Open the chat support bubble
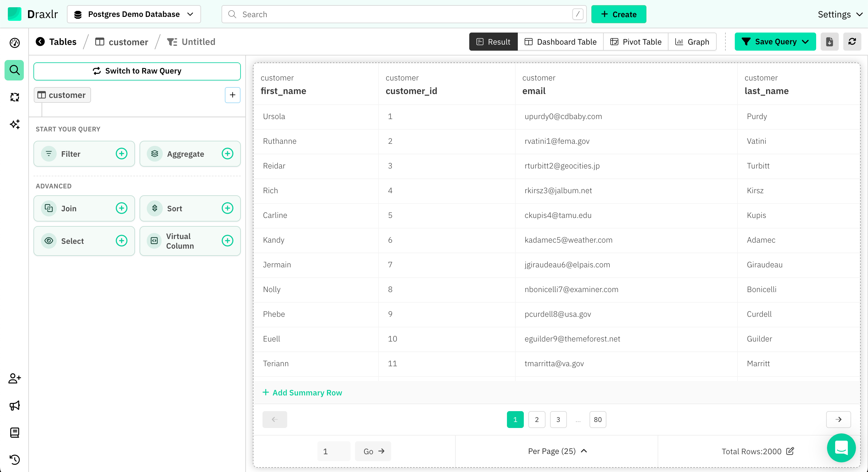Viewport: 868px width, 472px height. click(841, 448)
